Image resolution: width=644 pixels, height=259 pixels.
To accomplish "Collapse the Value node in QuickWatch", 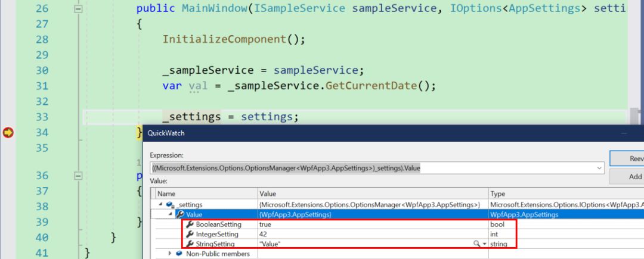I will pyautogui.click(x=170, y=214).
